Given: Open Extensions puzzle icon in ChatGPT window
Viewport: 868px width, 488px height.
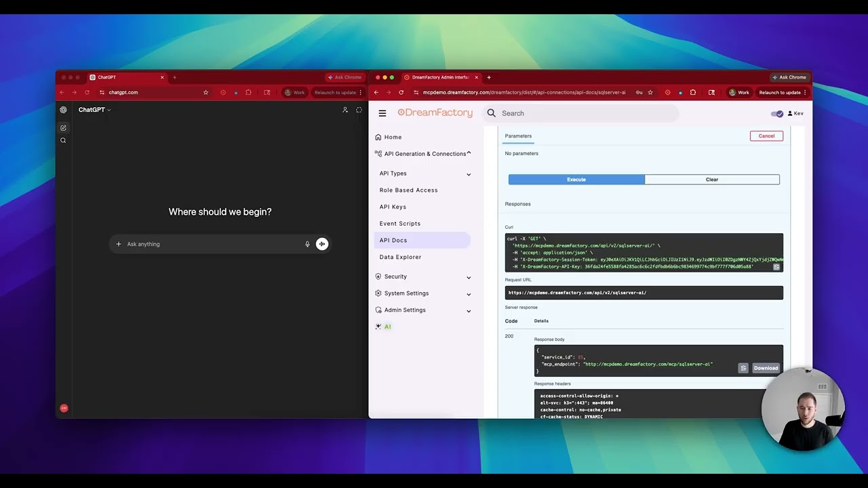Looking at the screenshot, I should pos(249,92).
